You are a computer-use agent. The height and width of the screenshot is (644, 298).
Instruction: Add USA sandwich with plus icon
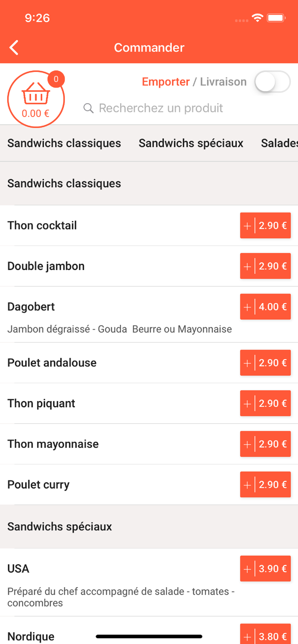247,569
